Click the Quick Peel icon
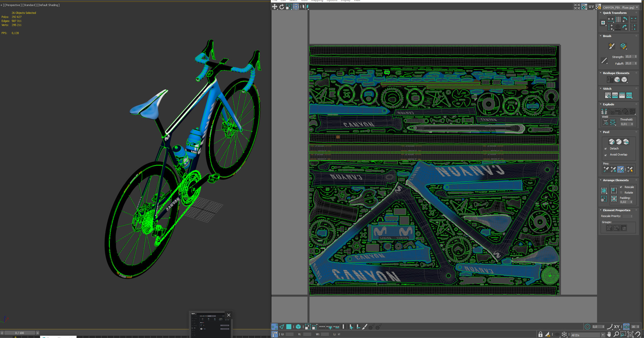Screen dimensions: 644x338 [612, 142]
